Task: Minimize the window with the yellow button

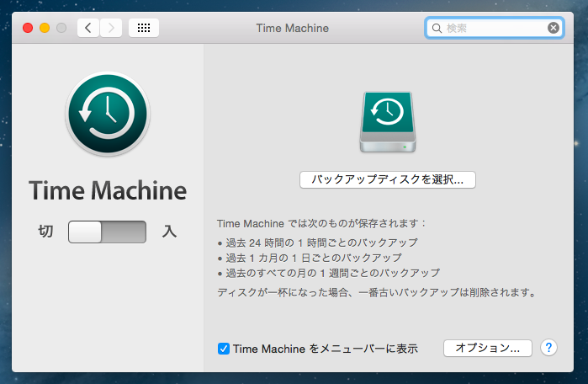Action: coord(45,28)
